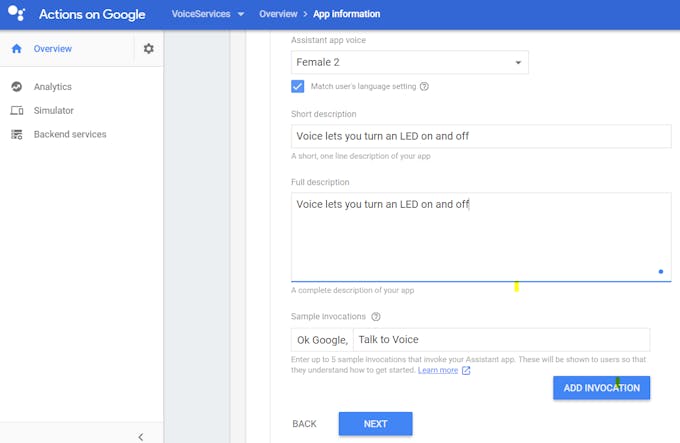The height and width of the screenshot is (443, 680).
Task: Click help icon next to Sample invocations
Action: [376, 316]
